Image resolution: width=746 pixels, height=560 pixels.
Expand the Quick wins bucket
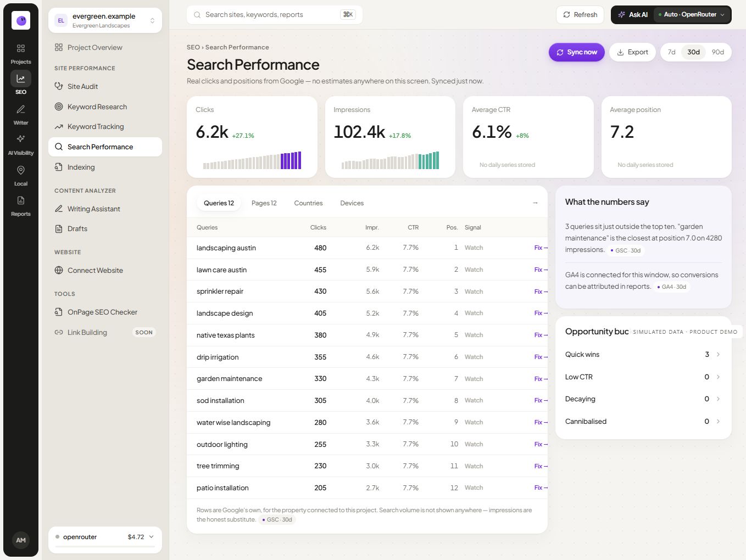[x=643, y=355]
